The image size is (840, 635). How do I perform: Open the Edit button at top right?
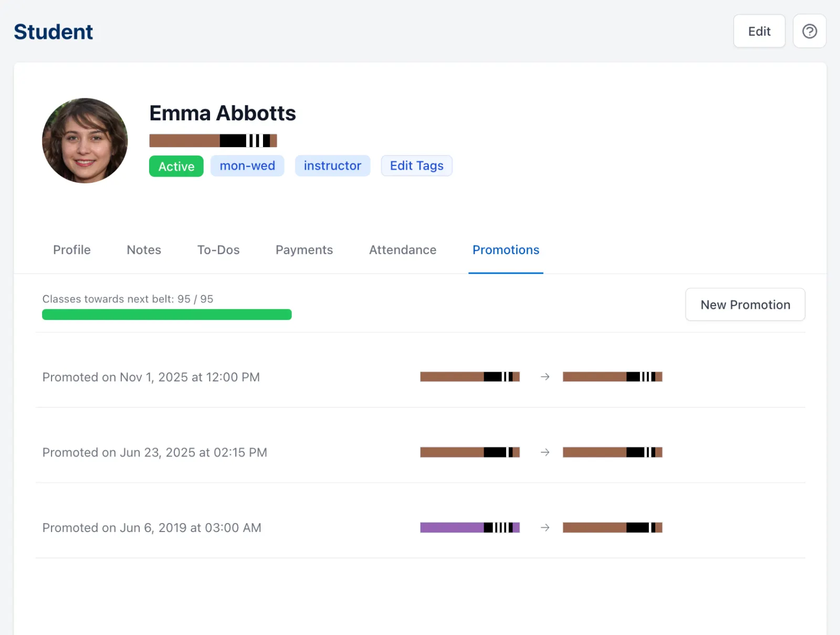tap(759, 32)
